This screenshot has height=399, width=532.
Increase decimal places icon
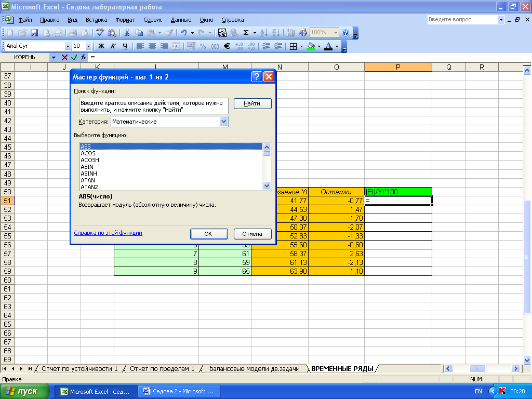[239, 46]
